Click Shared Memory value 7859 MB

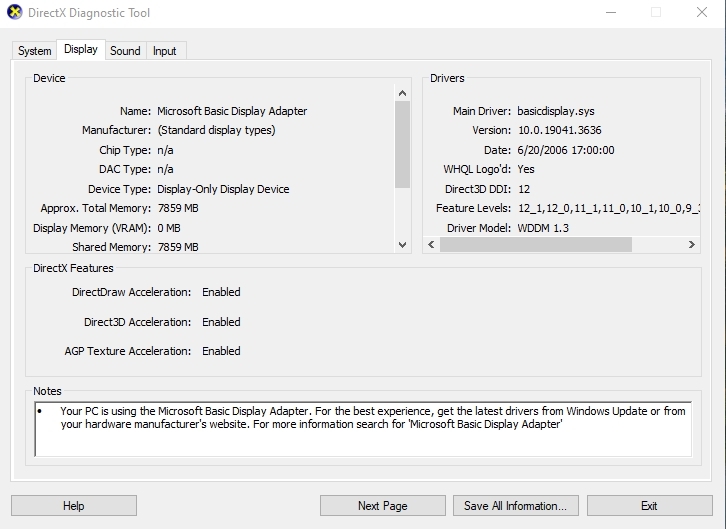pyautogui.click(x=178, y=247)
